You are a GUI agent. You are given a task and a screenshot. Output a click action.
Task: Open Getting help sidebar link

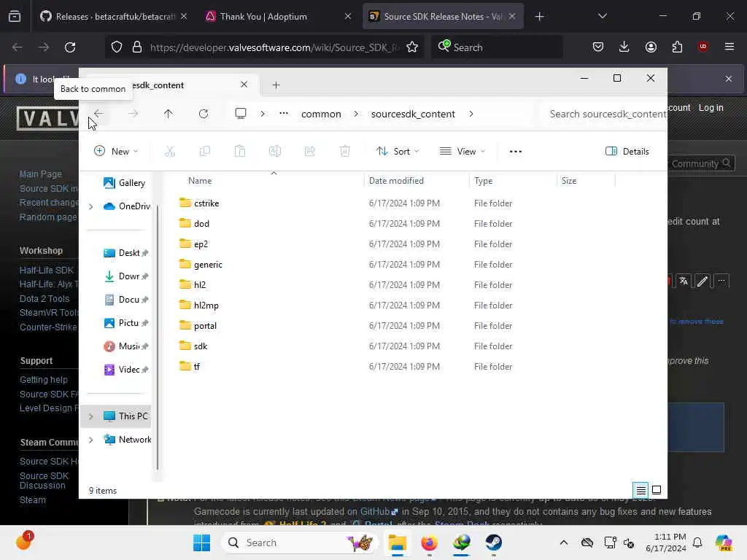tap(43, 379)
